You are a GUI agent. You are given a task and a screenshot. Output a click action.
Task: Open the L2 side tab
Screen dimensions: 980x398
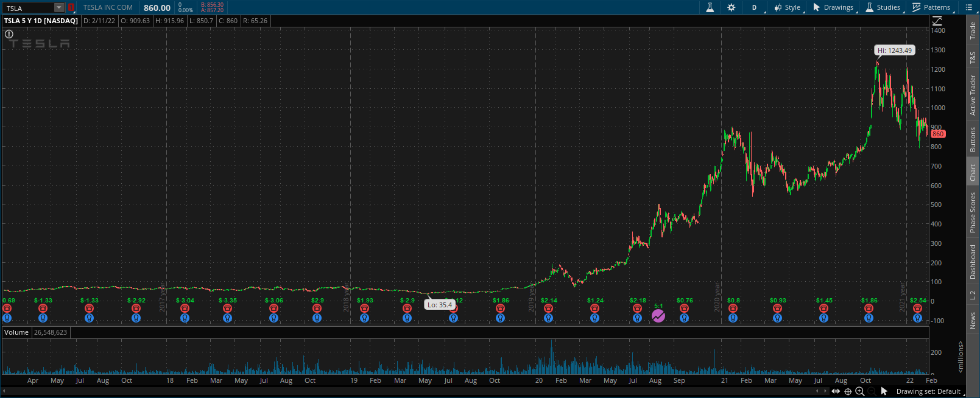(973, 295)
